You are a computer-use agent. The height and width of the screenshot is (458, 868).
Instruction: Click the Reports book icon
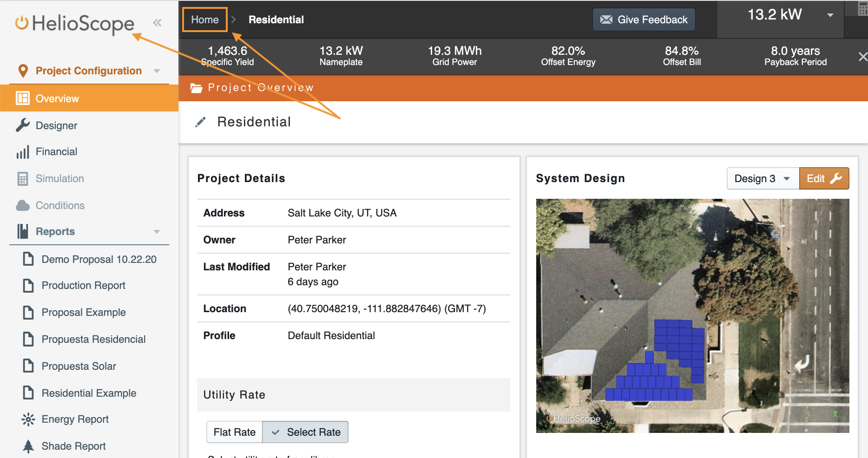click(23, 231)
